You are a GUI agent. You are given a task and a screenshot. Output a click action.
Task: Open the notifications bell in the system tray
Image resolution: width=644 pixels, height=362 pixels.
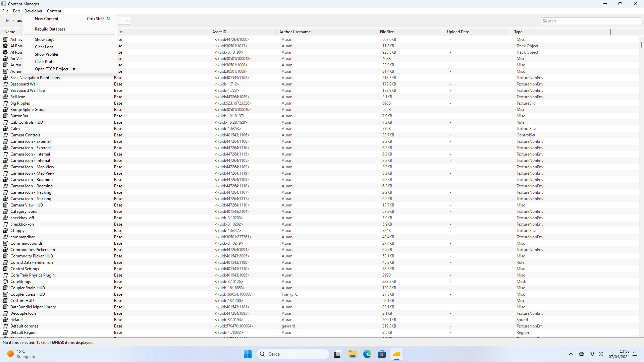click(635, 354)
